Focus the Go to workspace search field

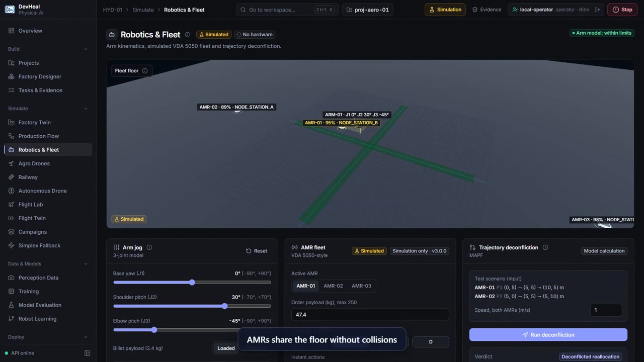287,10
